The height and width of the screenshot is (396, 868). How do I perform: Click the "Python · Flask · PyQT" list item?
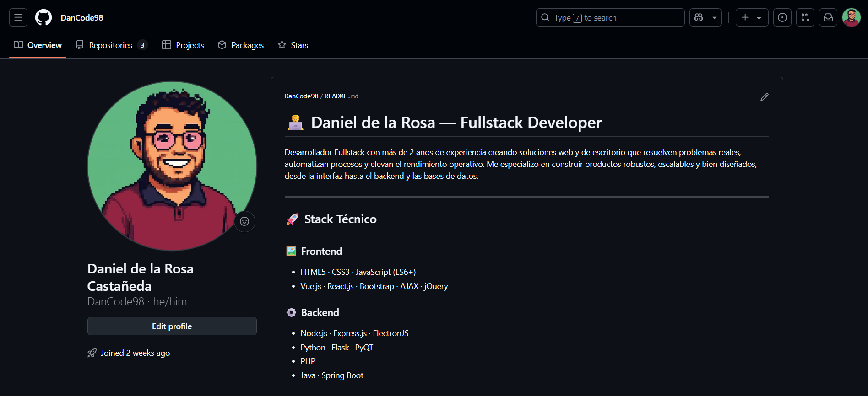[337, 348]
